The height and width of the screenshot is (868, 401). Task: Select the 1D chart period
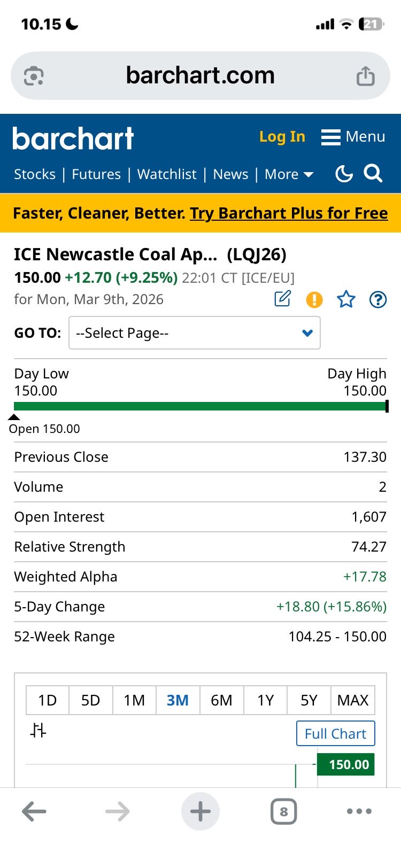click(48, 700)
